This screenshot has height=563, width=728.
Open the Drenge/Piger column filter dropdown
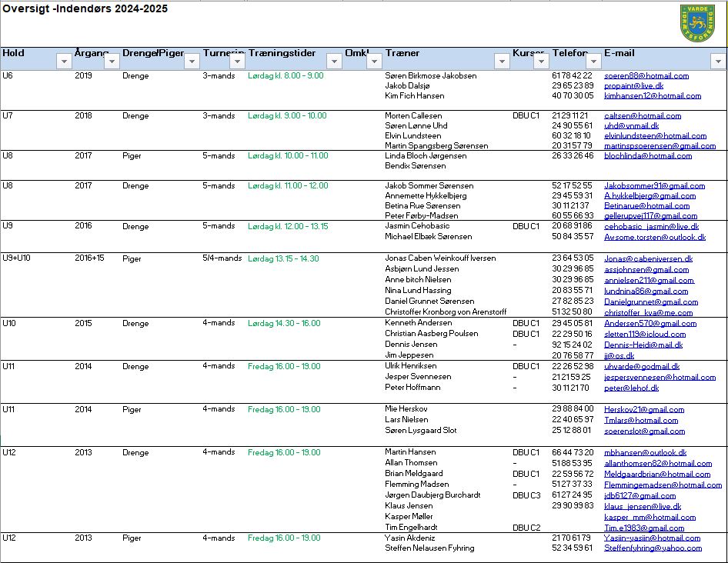tap(192, 62)
